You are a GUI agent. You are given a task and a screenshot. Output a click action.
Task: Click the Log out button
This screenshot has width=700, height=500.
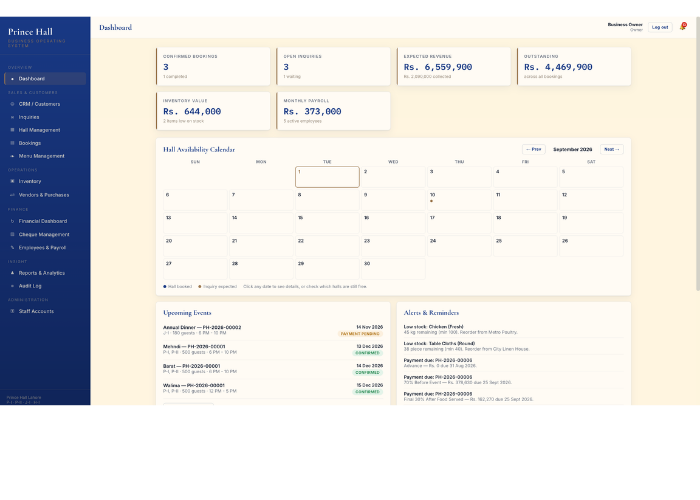(x=660, y=27)
